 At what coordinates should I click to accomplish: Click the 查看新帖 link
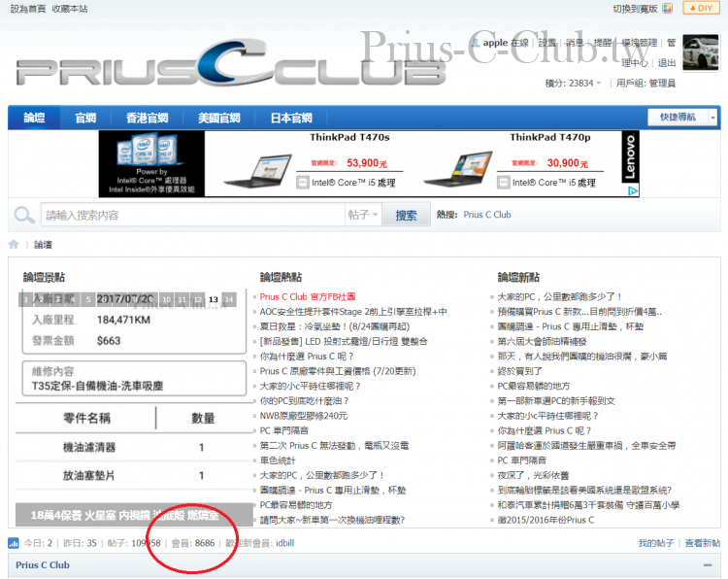pos(703,543)
